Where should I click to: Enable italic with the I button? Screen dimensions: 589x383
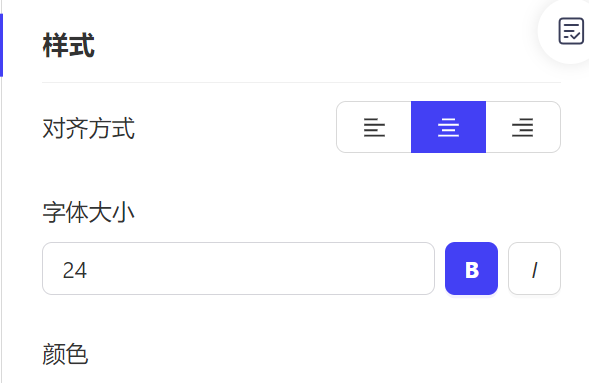click(535, 268)
